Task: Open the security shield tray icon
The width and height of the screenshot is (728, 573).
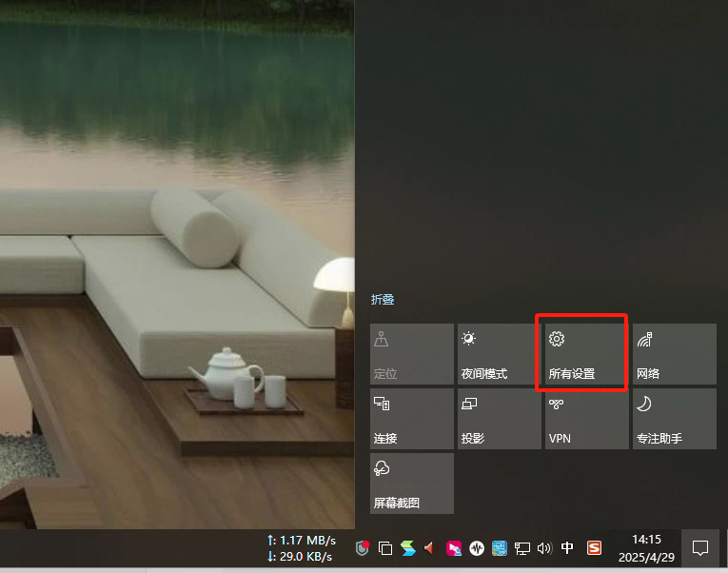Action: coord(363,548)
